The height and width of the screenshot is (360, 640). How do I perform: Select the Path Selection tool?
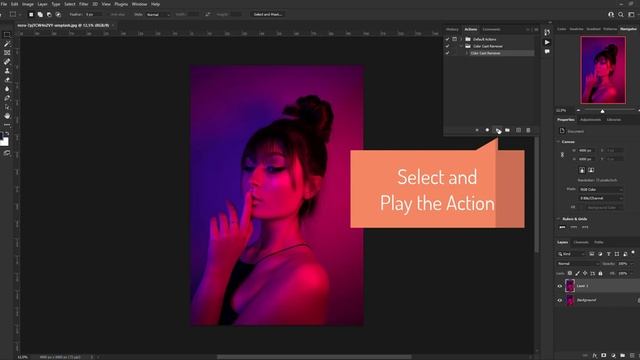7,107
